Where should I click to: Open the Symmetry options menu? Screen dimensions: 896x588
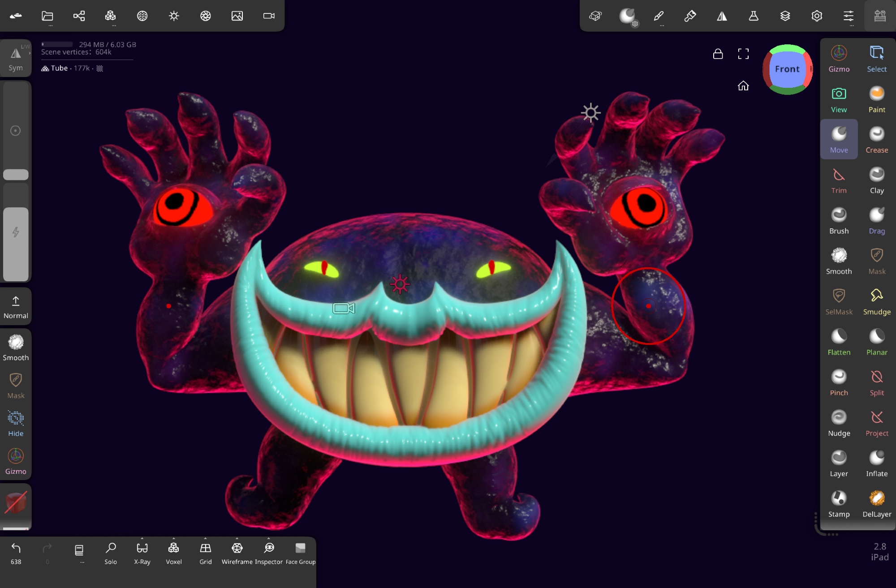click(x=722, y=16)
